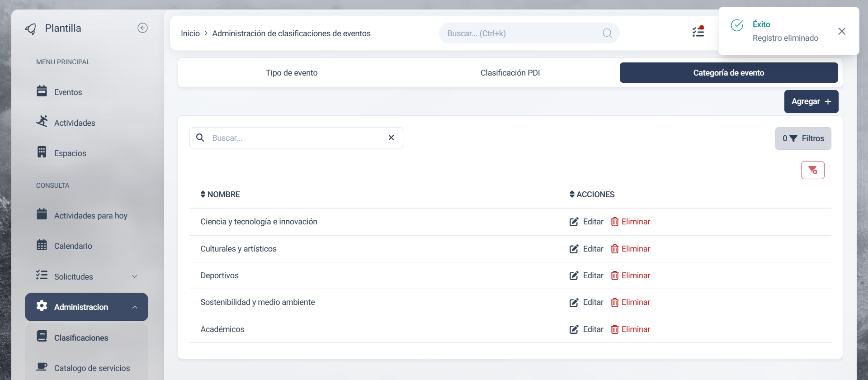Click the Actividades skier icon
Image resolution: width=868 pixels, height=380 pixels.
tap(42, 121)
